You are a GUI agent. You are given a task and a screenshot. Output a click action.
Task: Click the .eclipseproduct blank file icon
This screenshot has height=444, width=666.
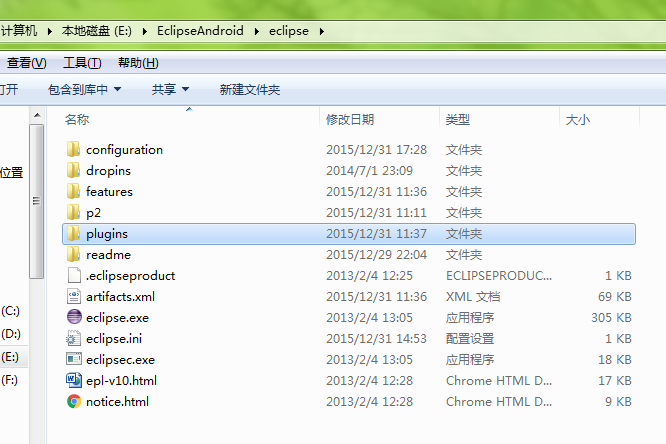74,275
